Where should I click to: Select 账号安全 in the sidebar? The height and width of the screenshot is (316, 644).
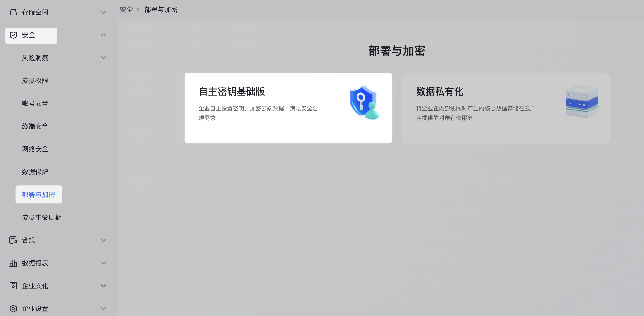(35, 103)
